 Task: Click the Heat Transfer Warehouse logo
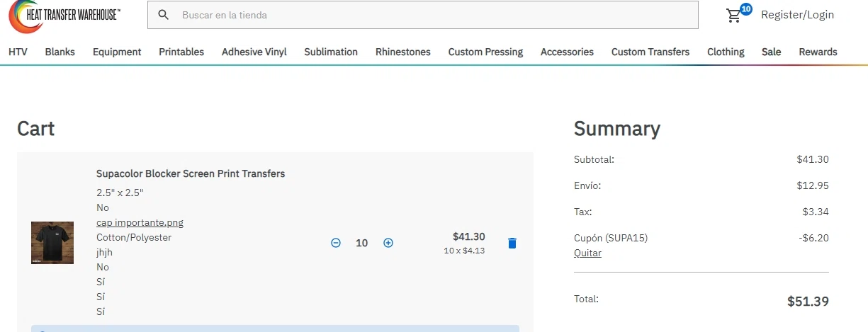click(64, 16)
